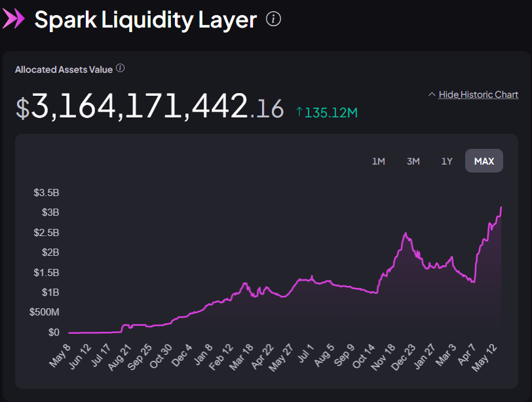This screenshot has width=532, height=402.
Task: Click the Jul 17 x-axis date label
Action: click(x=101, y=355)
